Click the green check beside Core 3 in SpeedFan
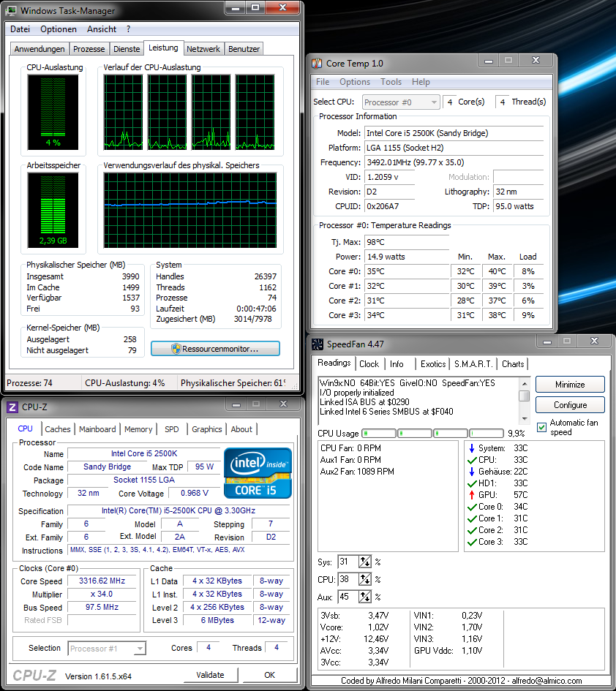 click(472, 542)
